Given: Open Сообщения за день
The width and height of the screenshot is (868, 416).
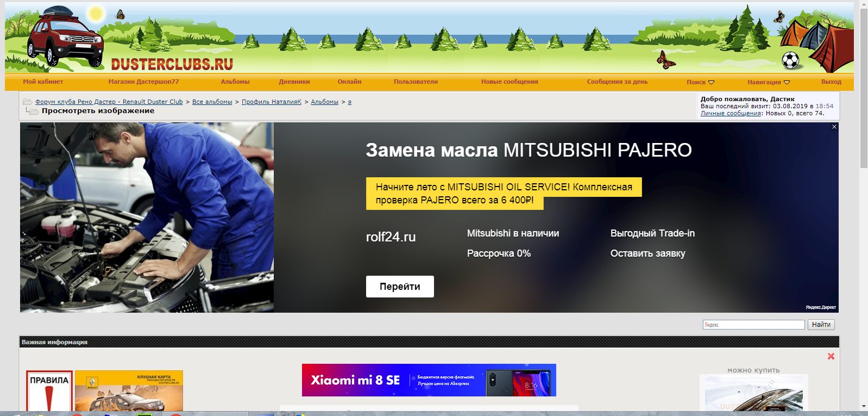Looking at the screenshot, I should 617,82.
